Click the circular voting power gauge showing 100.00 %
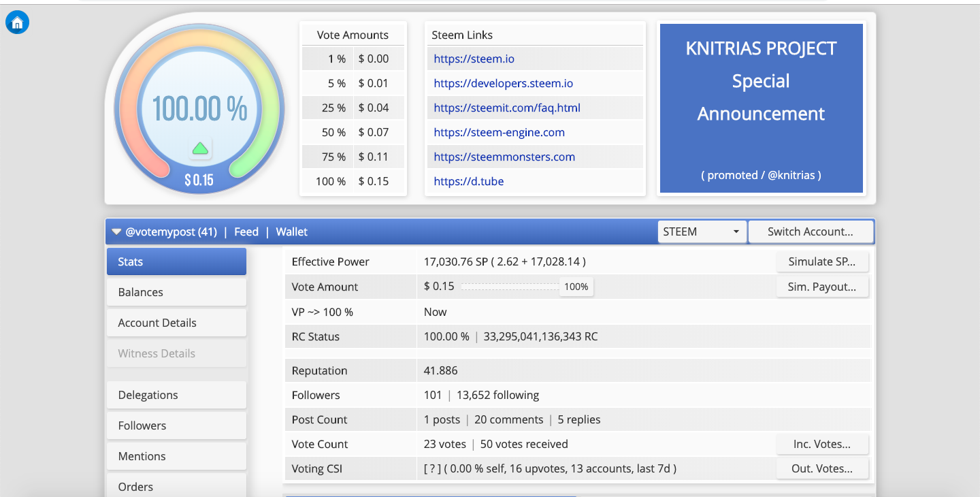Viewport: 980px width, 497px height. pos(199,109)
